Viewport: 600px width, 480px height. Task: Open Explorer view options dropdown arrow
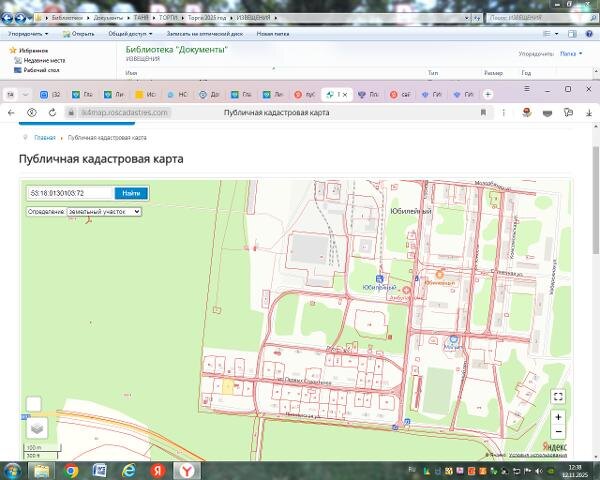click(x=556, y=34)
